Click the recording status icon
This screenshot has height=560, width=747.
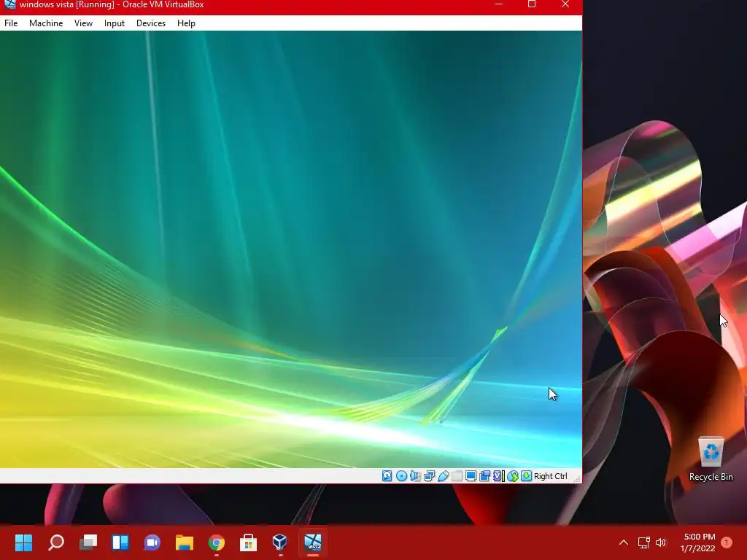[484, 475]
